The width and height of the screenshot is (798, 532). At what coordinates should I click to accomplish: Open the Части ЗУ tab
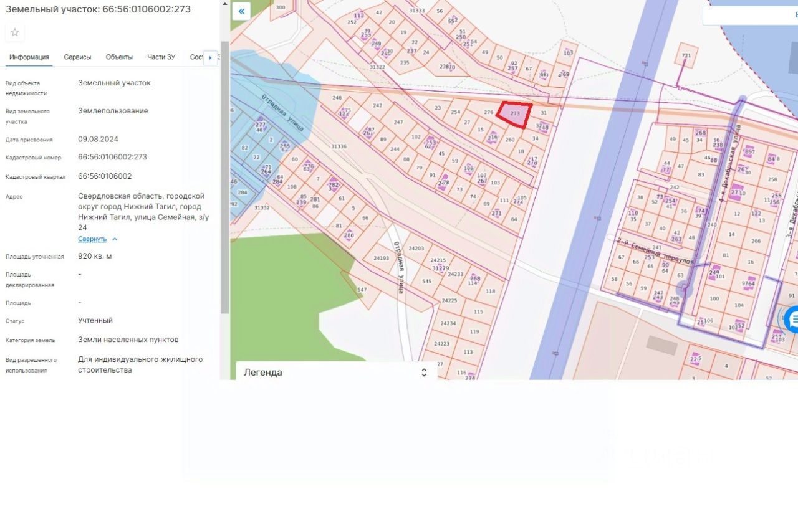(x=161, y=57)
